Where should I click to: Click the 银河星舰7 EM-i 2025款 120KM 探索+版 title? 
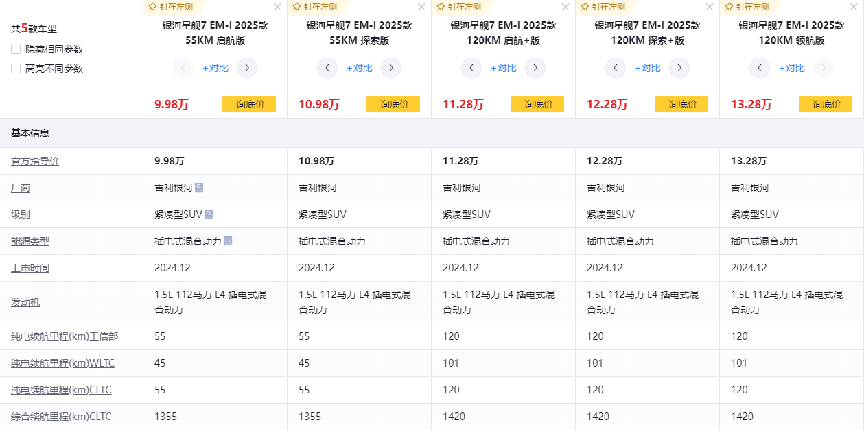648,33
